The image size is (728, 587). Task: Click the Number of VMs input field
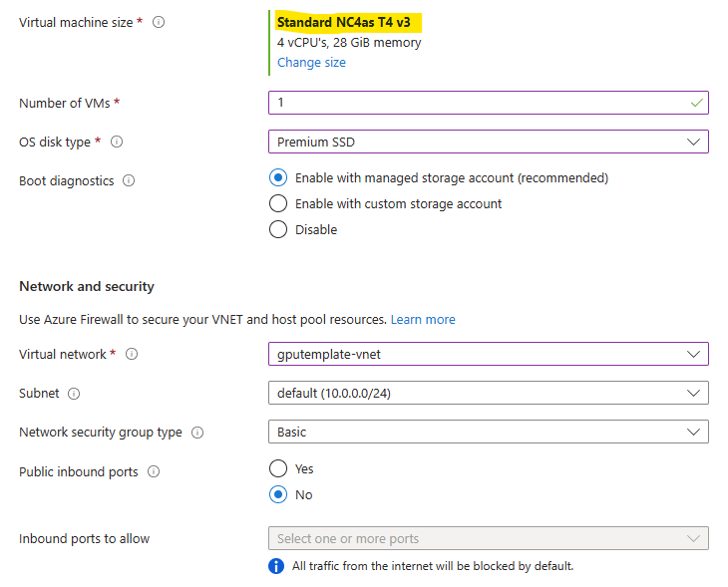(x=489, y=103)
